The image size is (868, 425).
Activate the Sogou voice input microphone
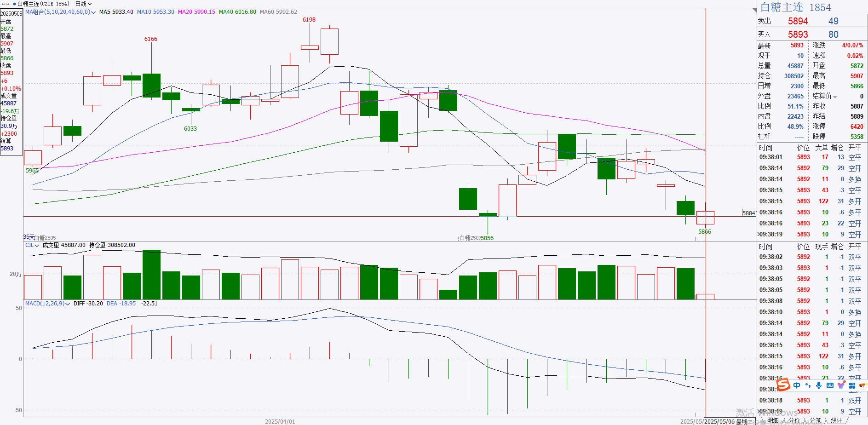pos(819,385)
